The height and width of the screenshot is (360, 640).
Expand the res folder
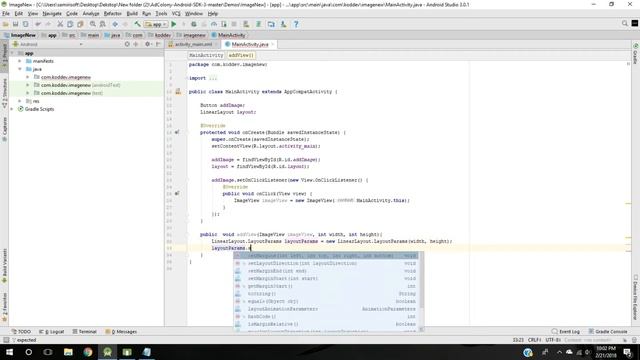coord(20,101)
